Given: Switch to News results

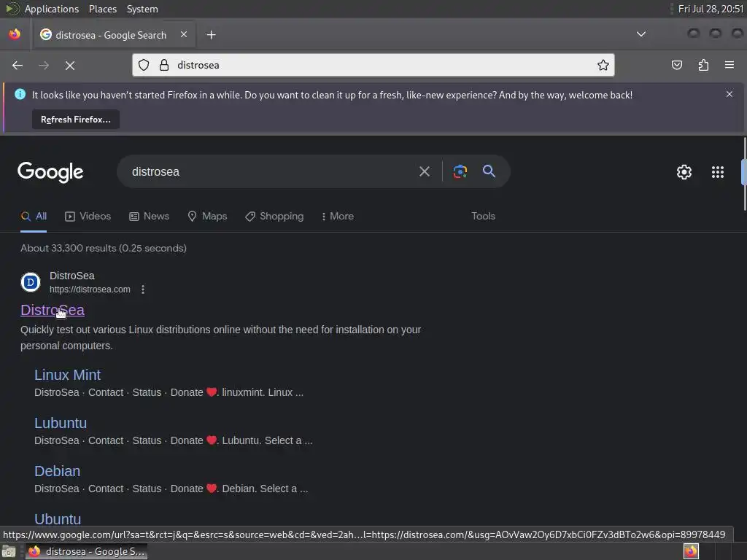Looking at the screenshot, I should (149, 216).
